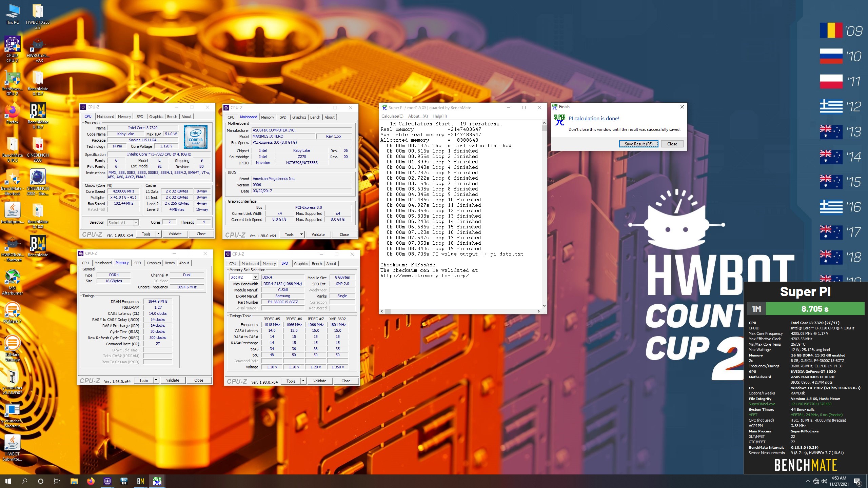Click the taskbar clock showing 4:53 AM
The width and height of the screenshot is (868, 488).
[x=839, y=481]
